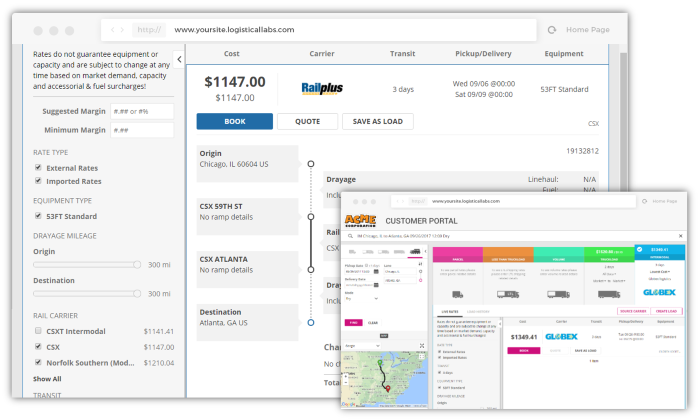Click the main browser back arrow
The height and width of the screenshot is (420, 699).
tap(112, 30)
